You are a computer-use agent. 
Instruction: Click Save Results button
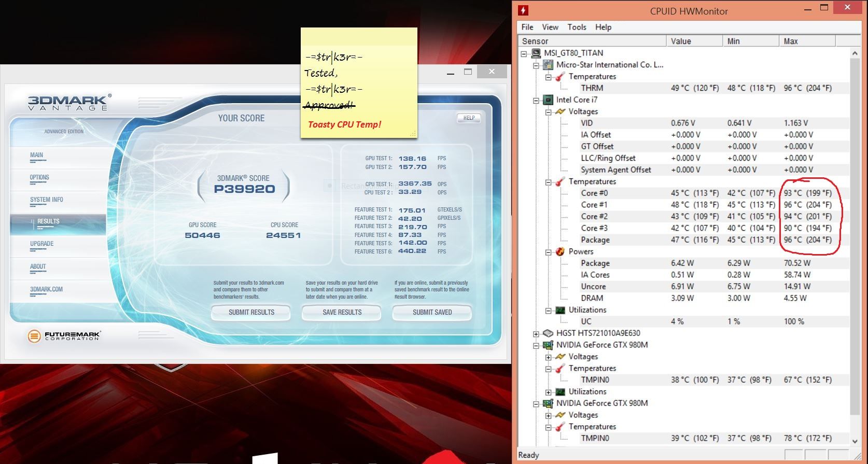[x=342, y=312]
